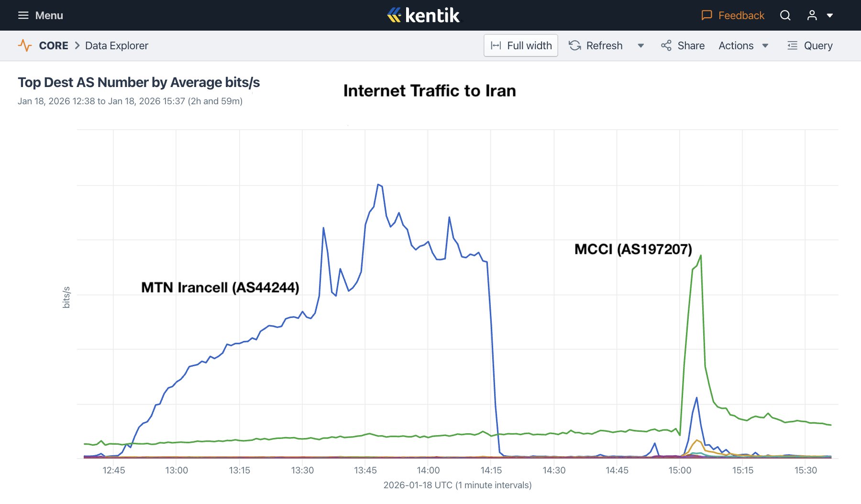Select the Data Explorer breadcrumb
The height and width of the screenshot is (504, 861).
pos(117,45)
